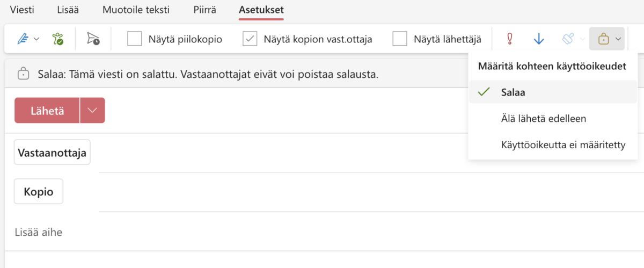Uncheck Näytä kopion vast.ottaja checkbox
The height and width of the screenshot is (268, 644).
click(250, 39)
